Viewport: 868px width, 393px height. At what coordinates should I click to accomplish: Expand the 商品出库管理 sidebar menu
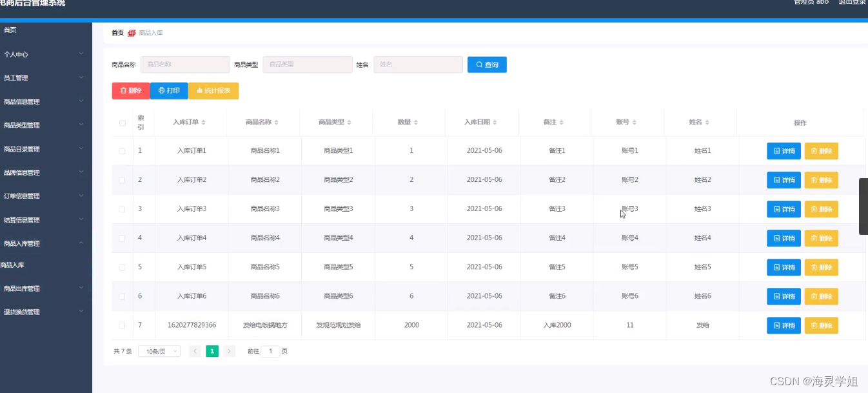click(46, 288)
